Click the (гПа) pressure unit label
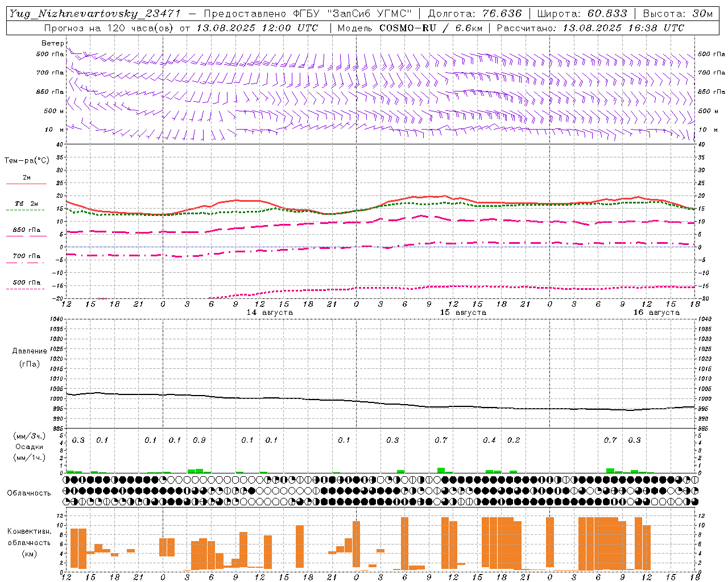 pyautogui.click(x=29, y=364)
